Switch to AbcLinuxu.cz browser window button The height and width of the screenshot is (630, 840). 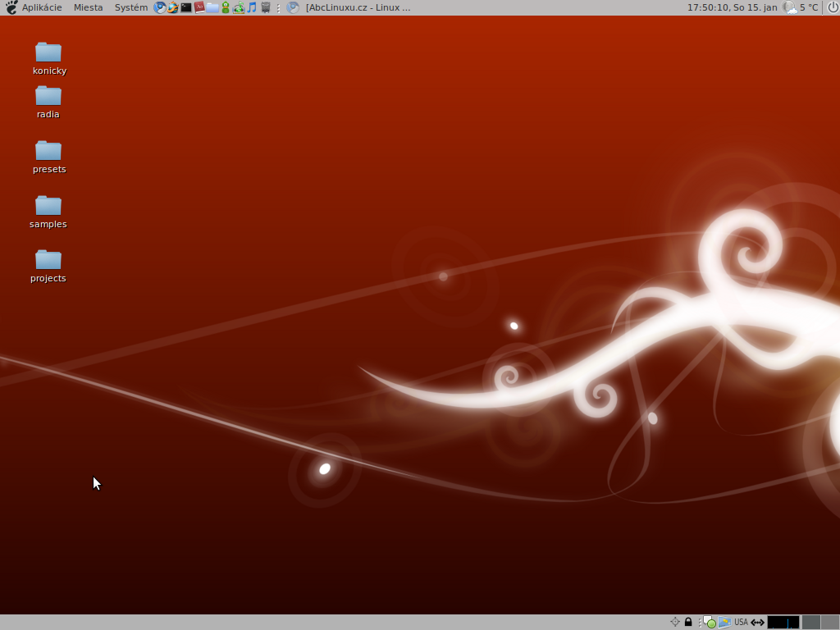[x=349, y=7]
